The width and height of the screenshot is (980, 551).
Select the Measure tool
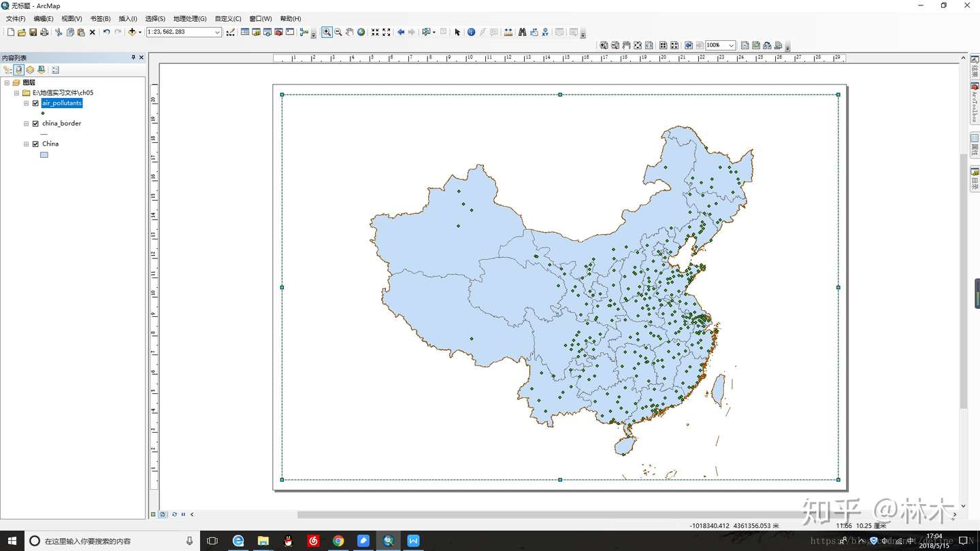[x=508, y=32]
